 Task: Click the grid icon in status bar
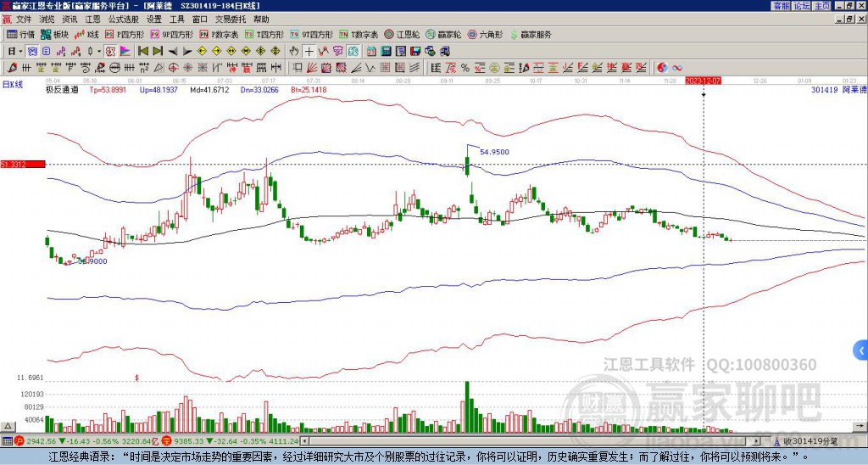pos(7,441)
